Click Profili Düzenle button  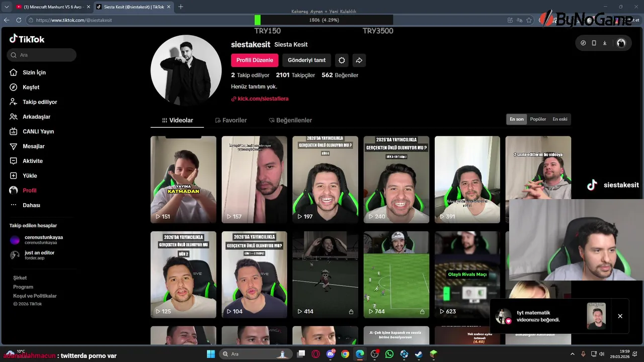pos(255,60)
